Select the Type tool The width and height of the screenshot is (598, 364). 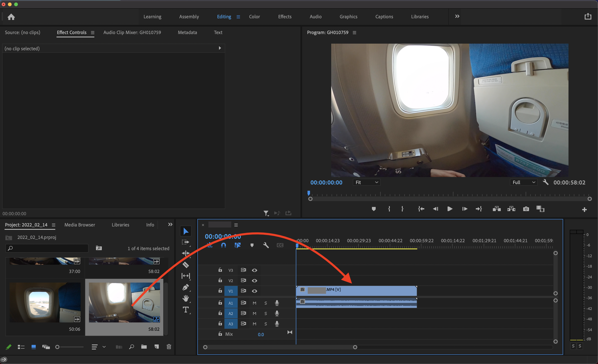[186, 310]
